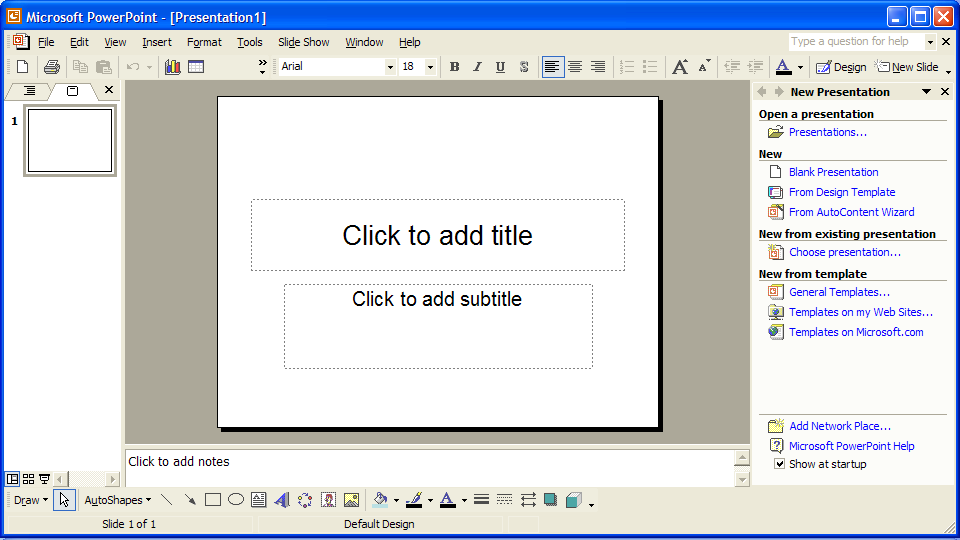Select the Rectangle drawing tool

(x=212, y=500)
